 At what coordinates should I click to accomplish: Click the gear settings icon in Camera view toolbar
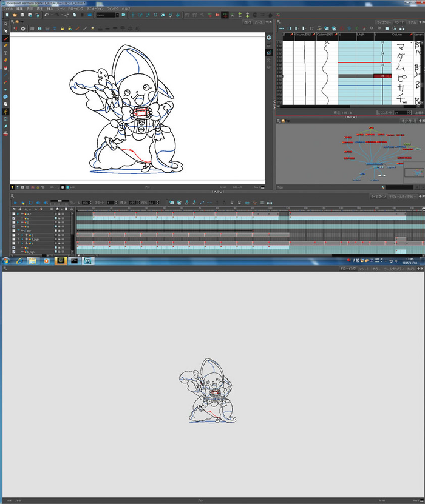coord(23,29)
